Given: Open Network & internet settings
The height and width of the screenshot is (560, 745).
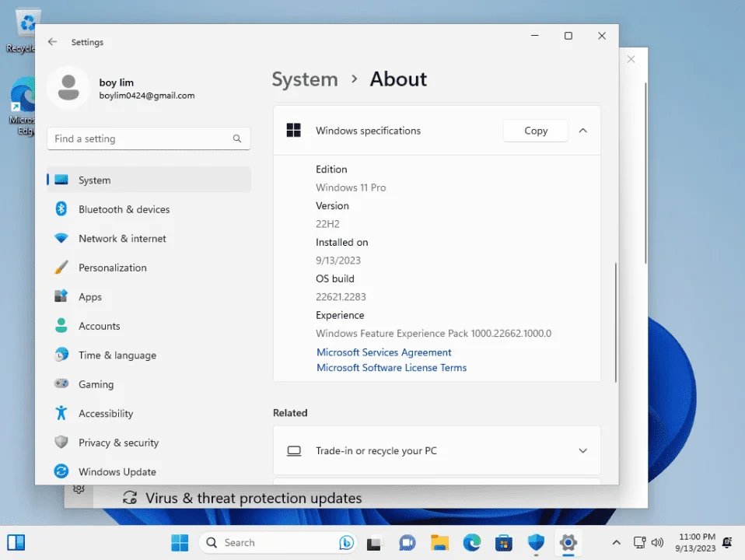Looking at the screenshot, I should (x=149, y=239).
